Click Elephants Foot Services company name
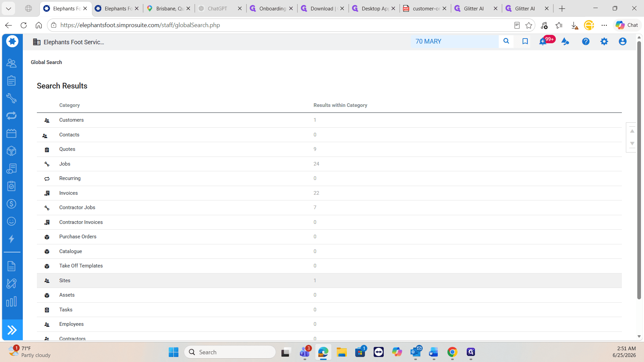Image resolution: width=644 pixels, height=362 pixels. (x=74, y=42)
